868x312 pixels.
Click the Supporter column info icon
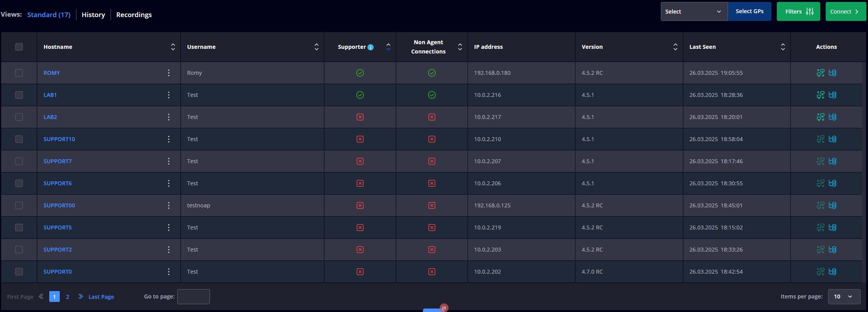tap(371, 47)
